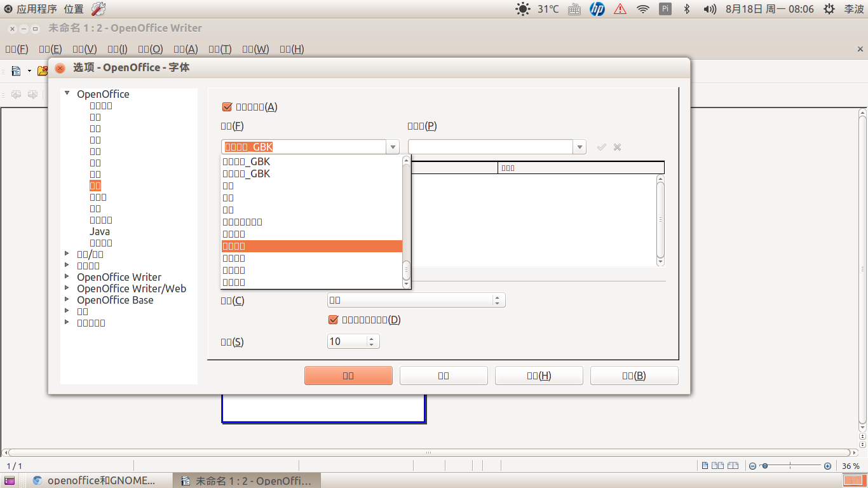Viewport: 868px width, 488px height.
Task: Click the green checkmark apply icon beside replace-with box
Action: pos(602,147)
